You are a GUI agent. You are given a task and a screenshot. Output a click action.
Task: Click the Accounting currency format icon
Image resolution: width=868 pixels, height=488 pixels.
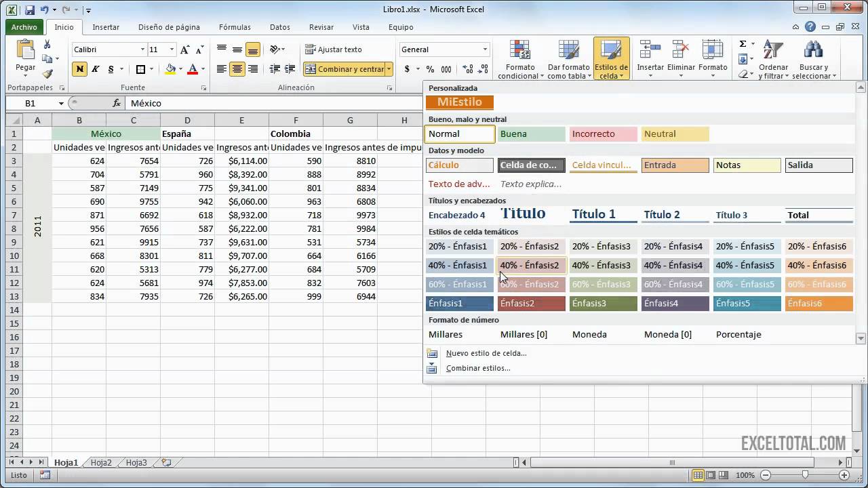[x=407, y=69]
